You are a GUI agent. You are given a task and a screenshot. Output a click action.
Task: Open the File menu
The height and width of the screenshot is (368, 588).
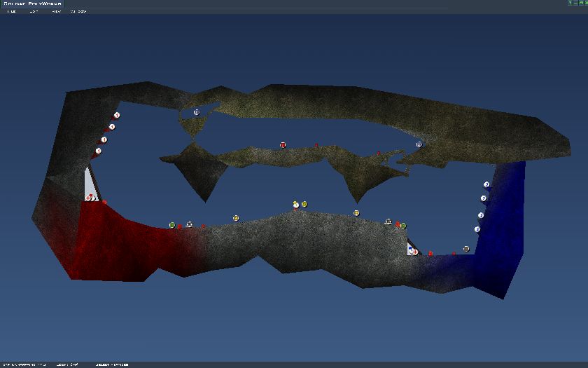(11, 11)
